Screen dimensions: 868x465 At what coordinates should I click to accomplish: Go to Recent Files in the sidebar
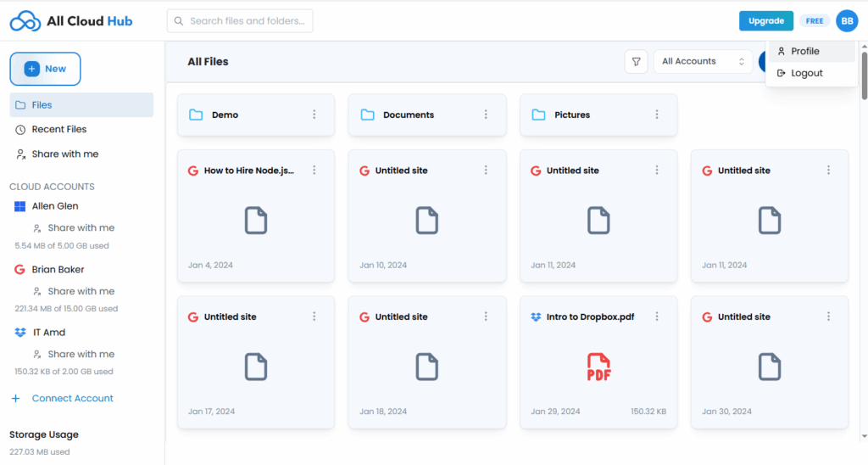[58, 130]
